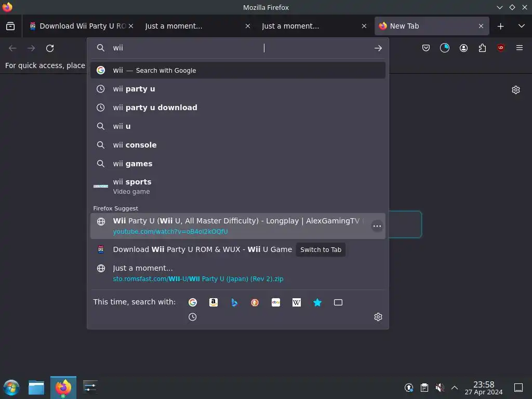Open the Firefox View icon

(x=10, y=26)
